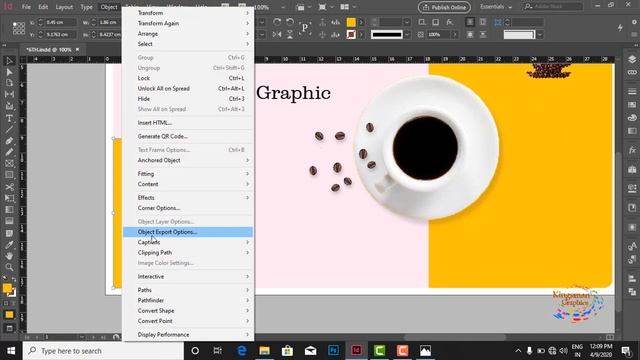Click the fx effects icon in control bar

point(449,22)
